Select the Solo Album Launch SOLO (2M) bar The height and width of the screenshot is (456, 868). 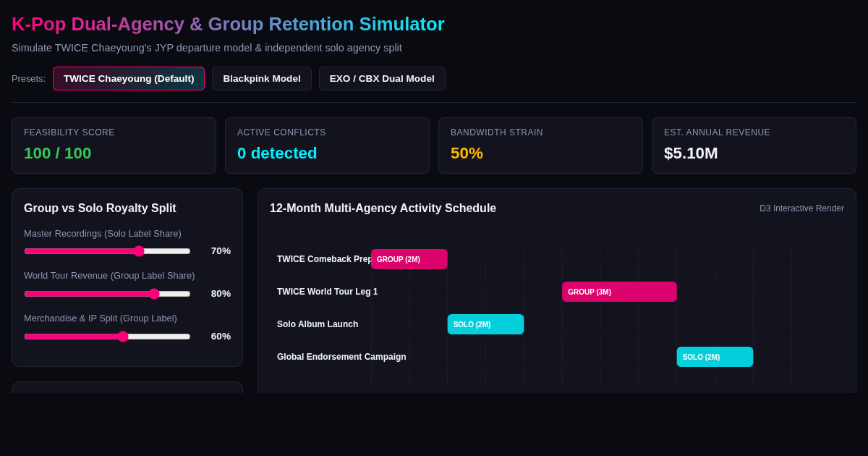485,324
